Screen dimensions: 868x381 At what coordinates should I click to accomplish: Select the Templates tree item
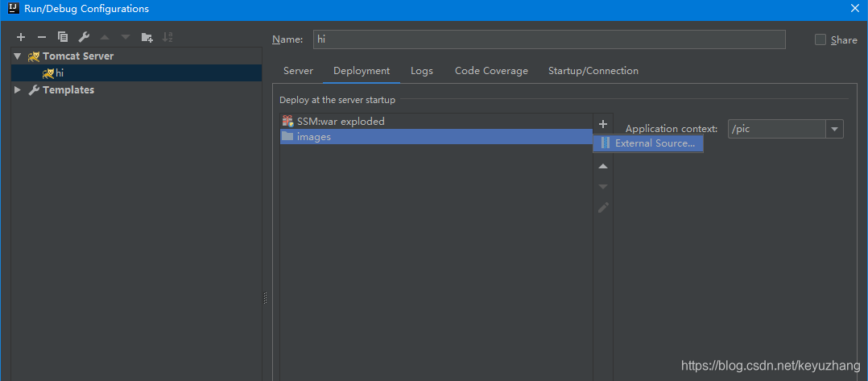point(68,89)
